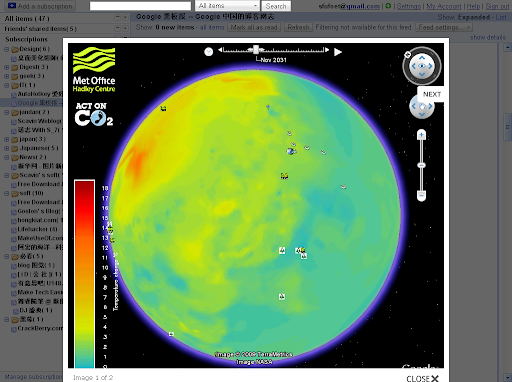Rotate view right using the compass right arrow
512x382 pixels.
click(x=430, y=66)
